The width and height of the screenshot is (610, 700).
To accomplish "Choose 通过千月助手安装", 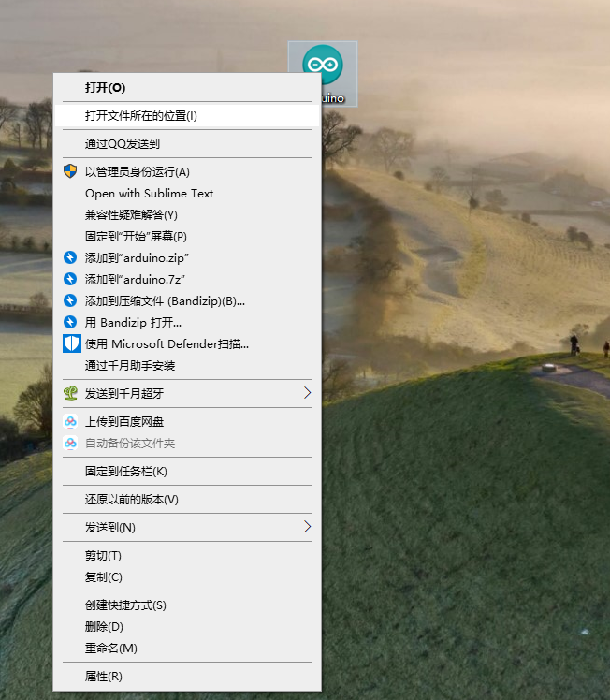I will pos(187,365).
